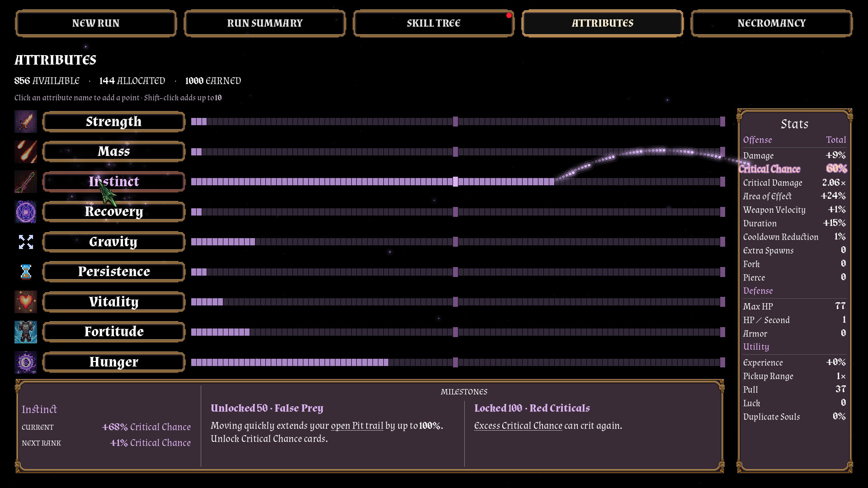Click the Hunger progress bar
Screen dimensions: 868x488
tap(458, 362)
